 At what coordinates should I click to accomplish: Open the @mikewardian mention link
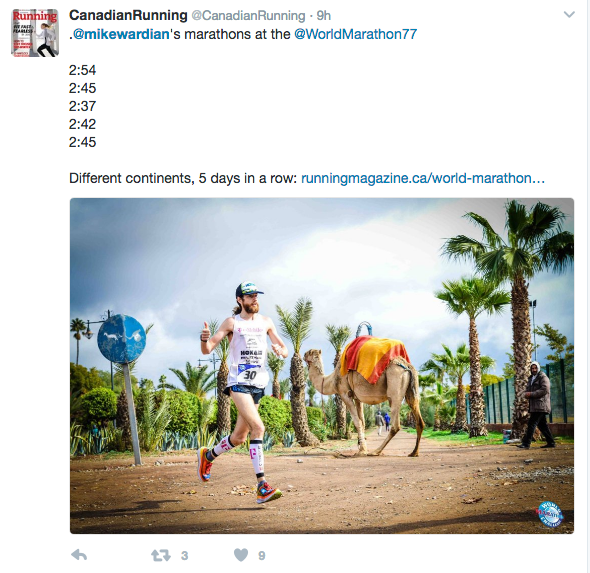pyautogui.click(x=121, y=34)
